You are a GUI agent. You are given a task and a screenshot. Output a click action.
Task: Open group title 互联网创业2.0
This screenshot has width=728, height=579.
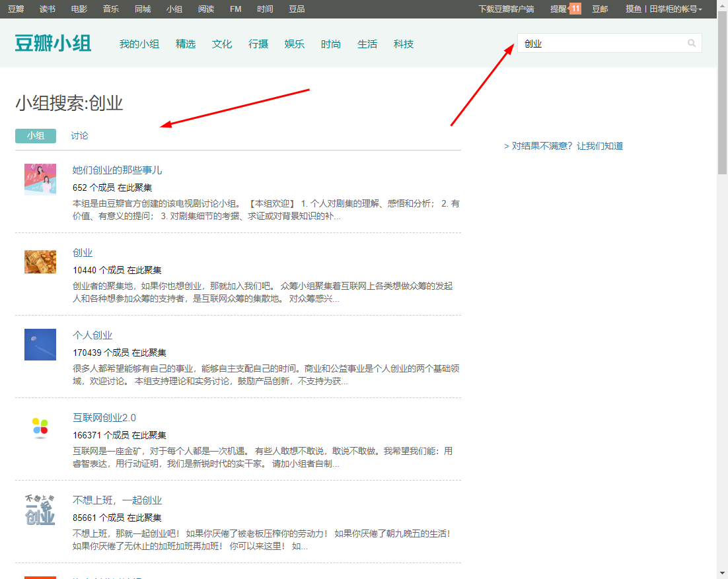click(x=104, y=417)
